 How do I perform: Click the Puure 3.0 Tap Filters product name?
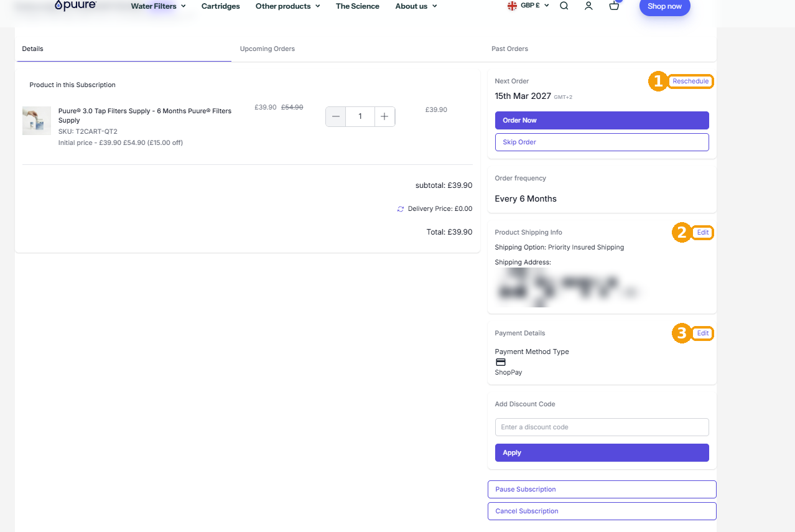click(x=145, y=116)
